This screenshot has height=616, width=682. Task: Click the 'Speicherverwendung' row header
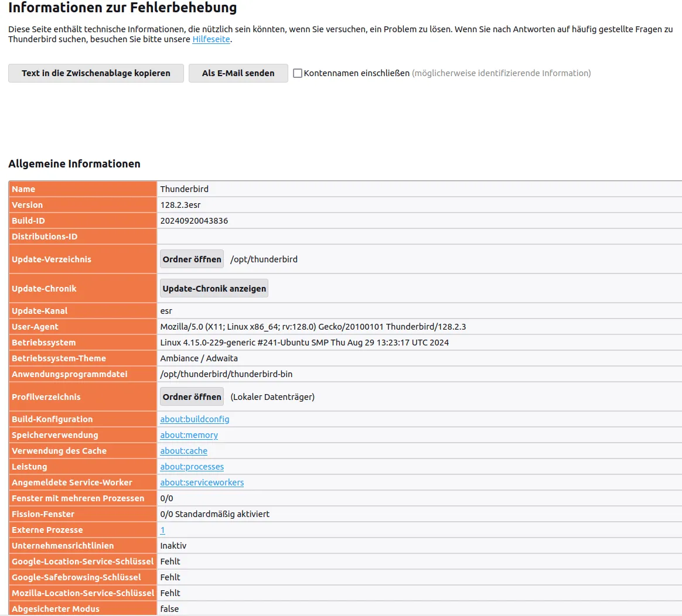[x=83, y=435]
